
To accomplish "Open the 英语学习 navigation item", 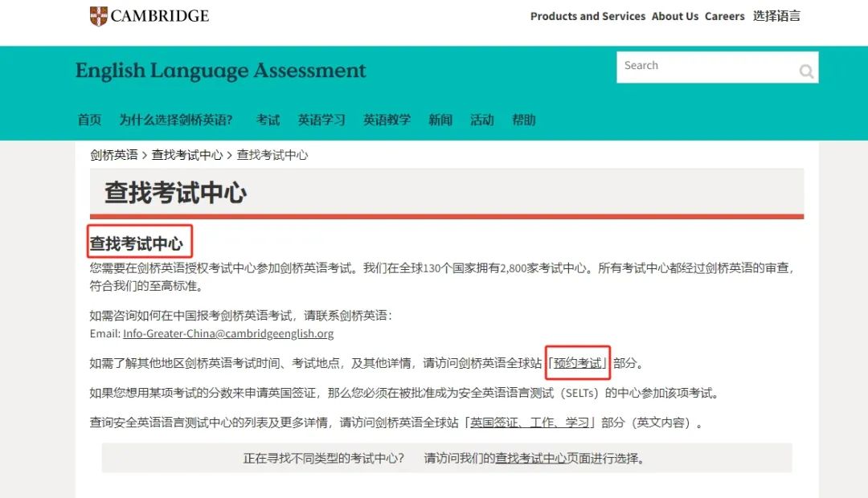I will [x=321, y=120].
